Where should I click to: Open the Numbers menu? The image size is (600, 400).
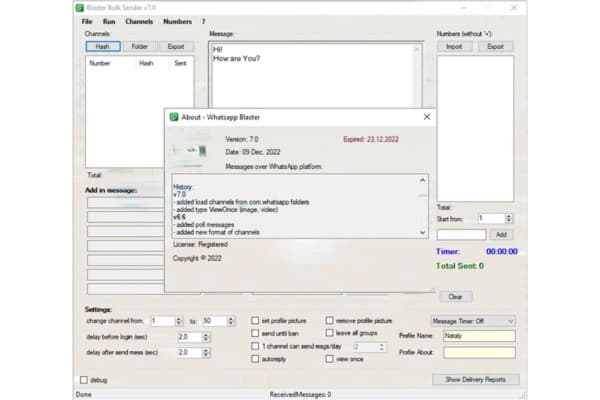coord(177,21)
